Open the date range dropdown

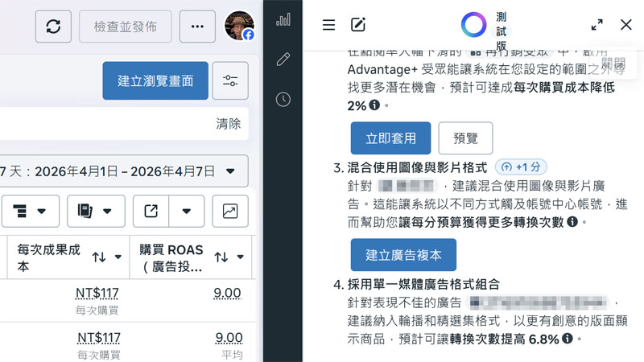230,171
